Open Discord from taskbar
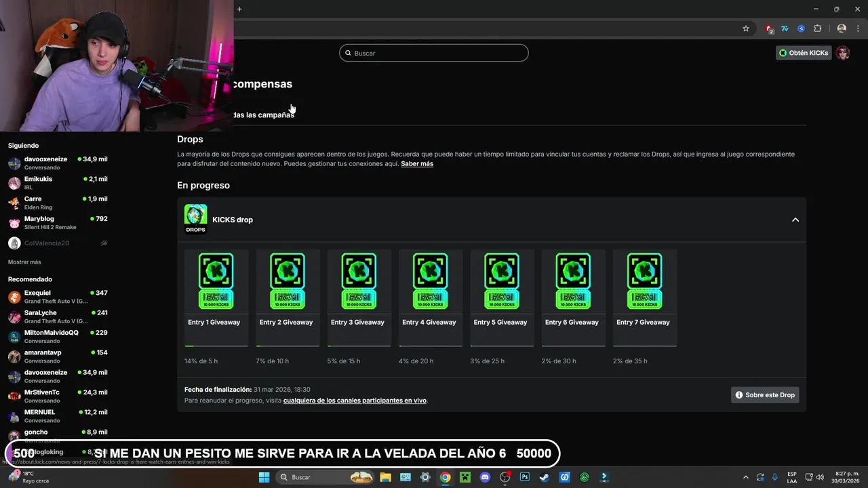 (x=485, y=477)
